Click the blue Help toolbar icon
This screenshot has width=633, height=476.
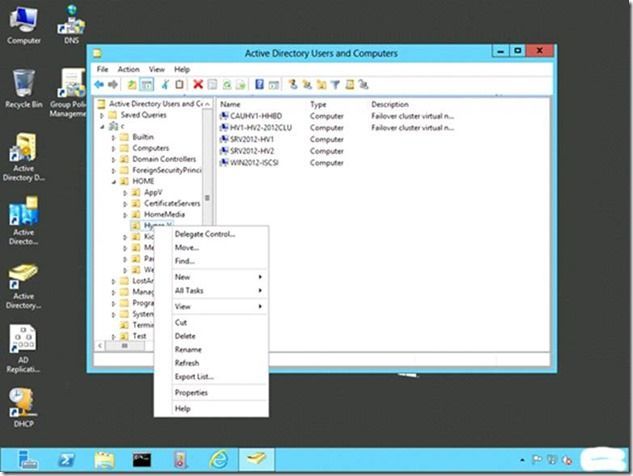(x=259, y=84)
